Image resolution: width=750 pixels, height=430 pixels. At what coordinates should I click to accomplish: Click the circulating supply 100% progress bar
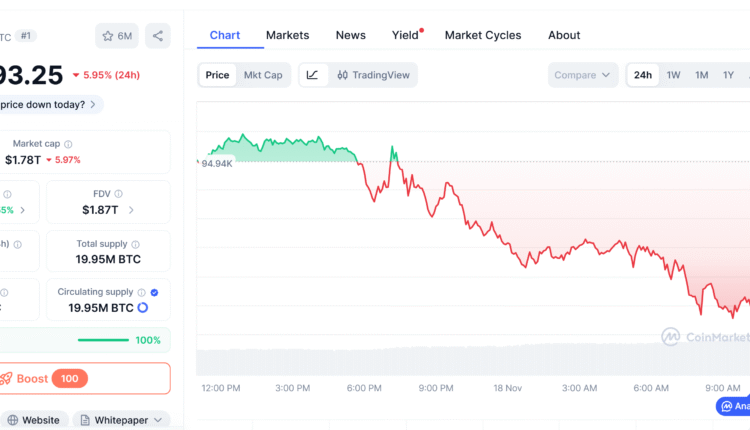click(102, 340)
